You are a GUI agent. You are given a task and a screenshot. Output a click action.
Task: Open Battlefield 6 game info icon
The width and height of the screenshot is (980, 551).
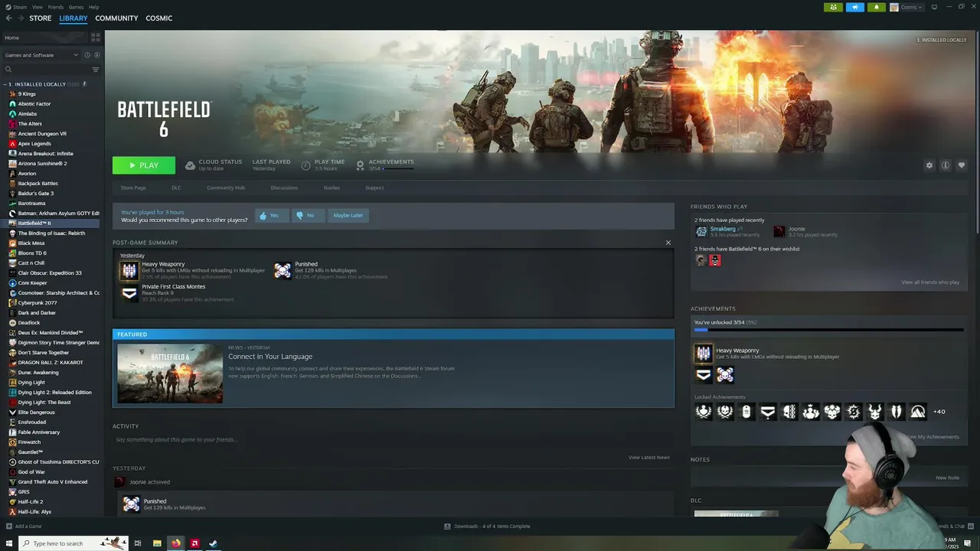click(x=946, y=165)
